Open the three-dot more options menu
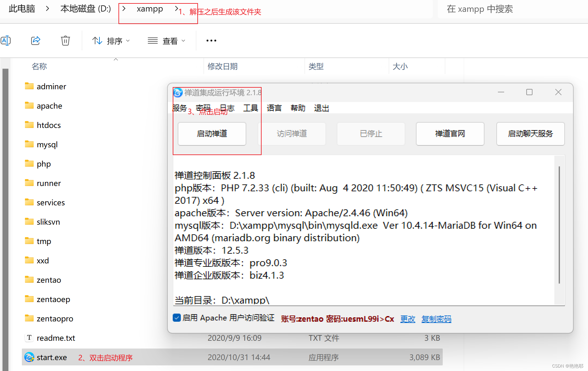Image resolution: width=588 pixels, height=371 pixels. pyautogui.click(x=211, y=41)
